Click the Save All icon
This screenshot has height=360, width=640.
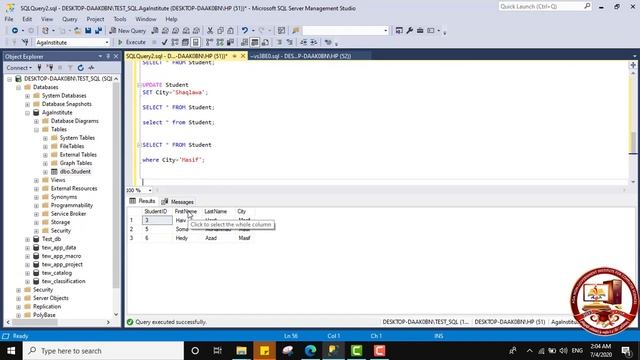[98, 31]
